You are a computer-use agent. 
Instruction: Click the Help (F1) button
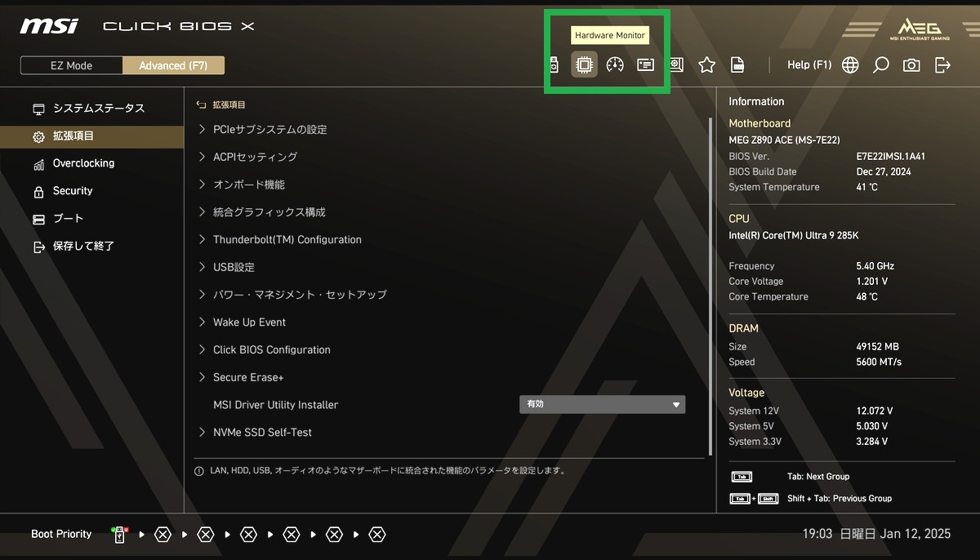[x=809, y=64]
